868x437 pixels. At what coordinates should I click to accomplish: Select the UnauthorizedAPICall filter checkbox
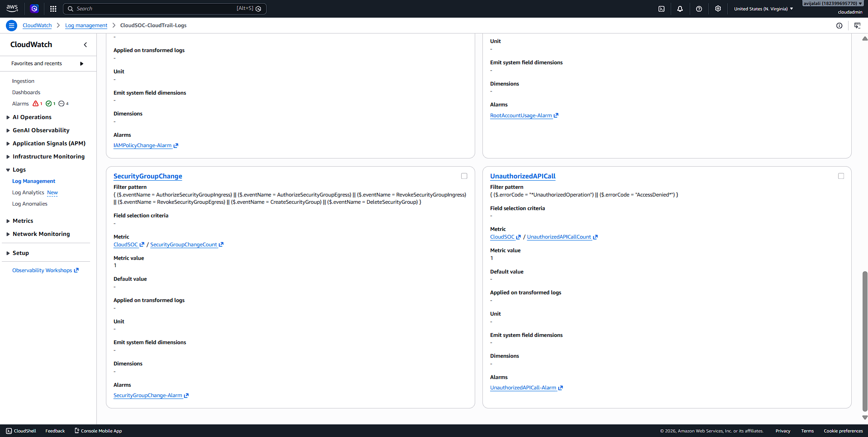pyautogui.click(x=841, y=176)
